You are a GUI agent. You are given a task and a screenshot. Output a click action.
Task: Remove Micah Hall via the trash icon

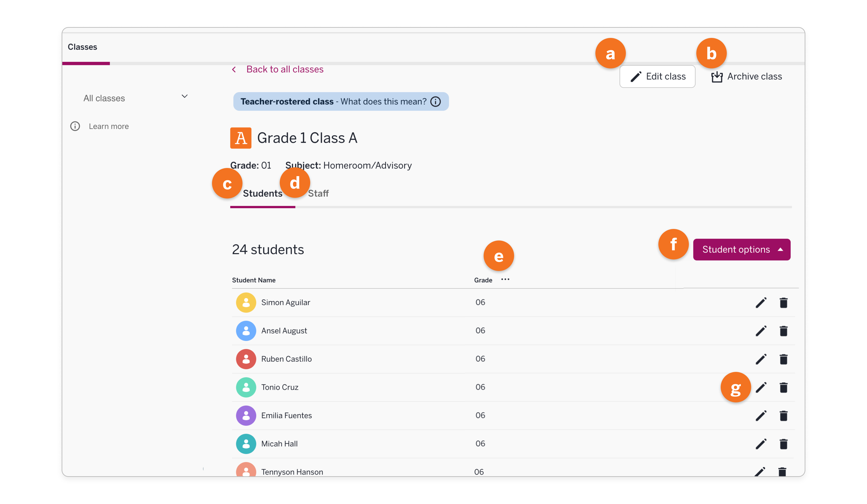click(783, 443)
